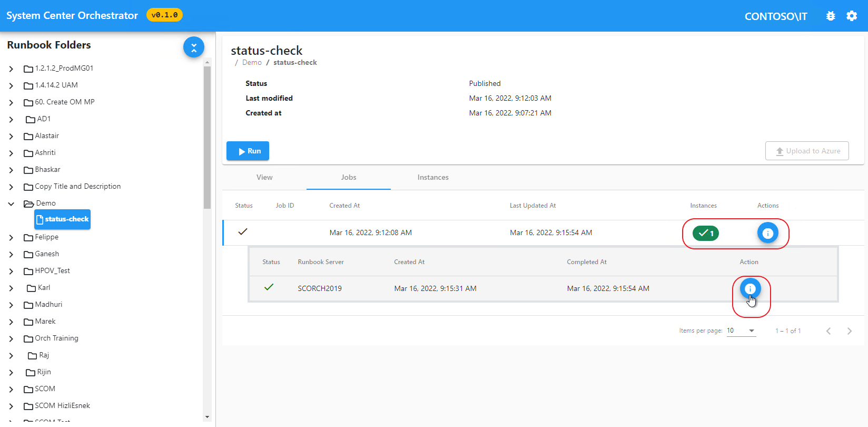Open the settings gear icon
Viewport: 868px width, 427px height.
[852, 16]
